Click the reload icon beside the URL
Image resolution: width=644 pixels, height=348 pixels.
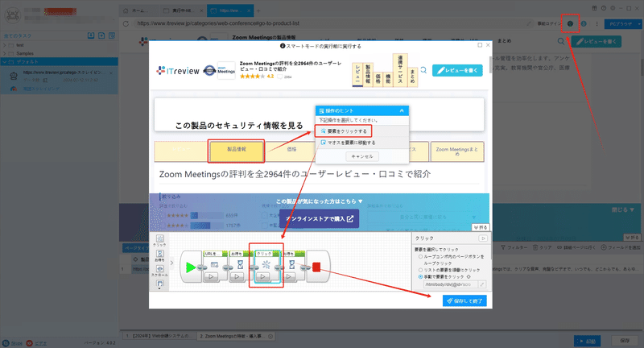[126, 24]
